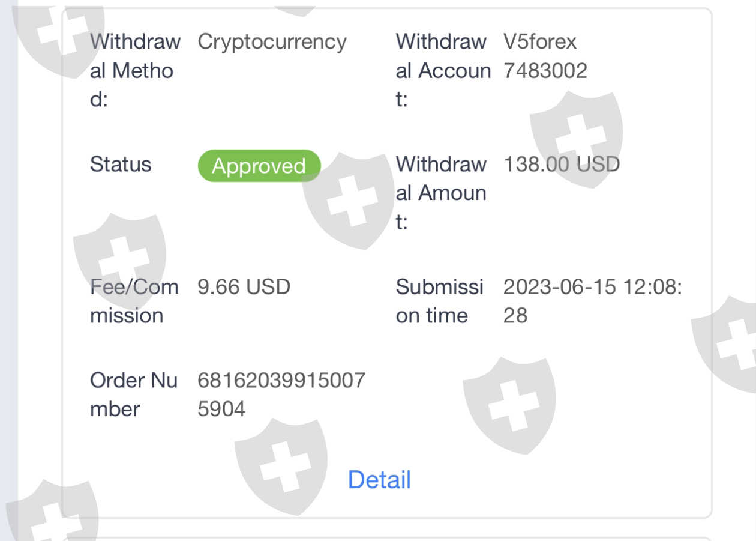
Task: Open the Detail link of the withdrawal
Action: [x=379, y=480]
